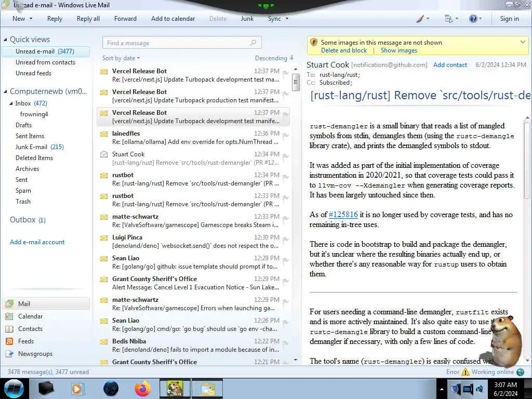Click the envelope icon for Bedis Nbiba message
This screenshot has width=532, height=399.
tap(104, 341)
